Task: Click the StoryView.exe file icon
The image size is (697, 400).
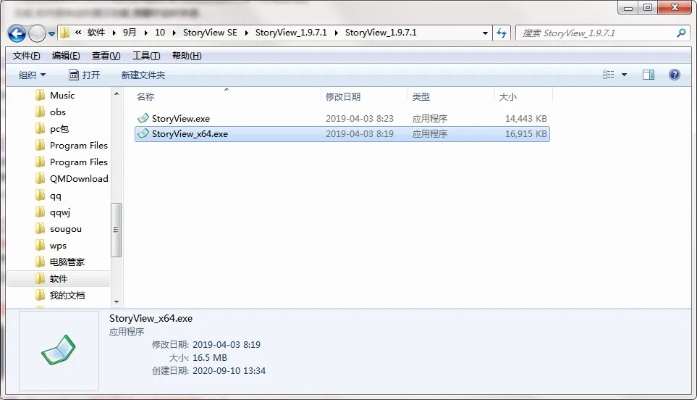Action: point(143,118)
